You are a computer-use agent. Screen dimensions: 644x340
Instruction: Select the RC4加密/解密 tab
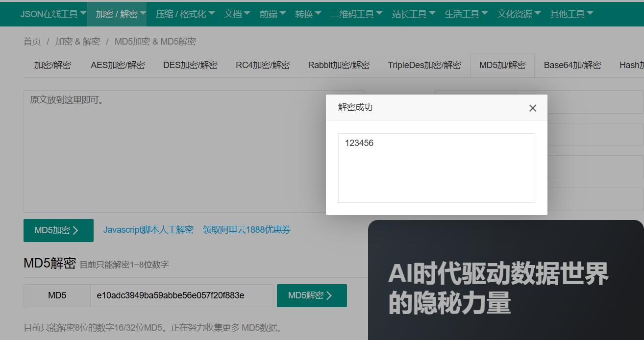pyautogui.click(x=262, y=65)
